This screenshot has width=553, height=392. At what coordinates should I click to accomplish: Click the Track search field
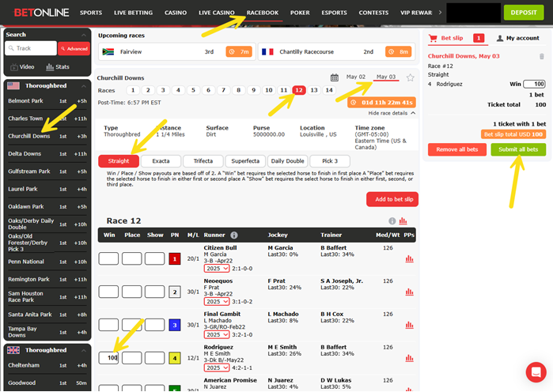31,48
